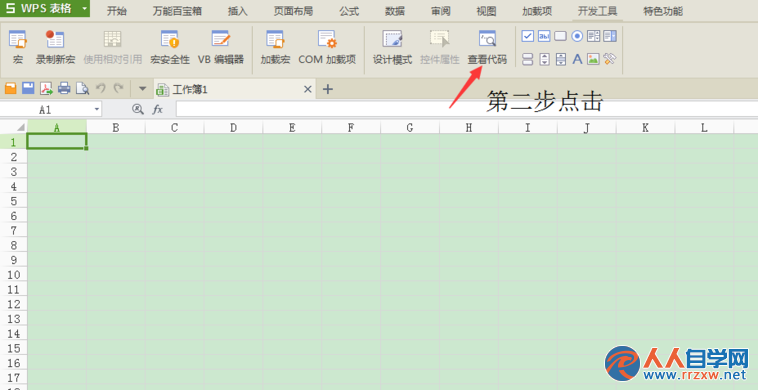Close the 工作簿1 document tab
This screenshot has height=390, width=758.
coord(307,89)
